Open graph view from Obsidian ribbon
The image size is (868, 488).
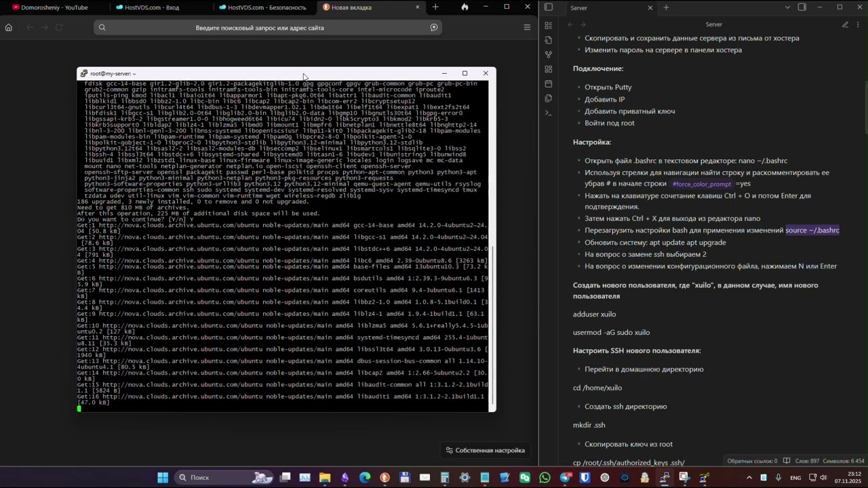[x=549, y=54]
